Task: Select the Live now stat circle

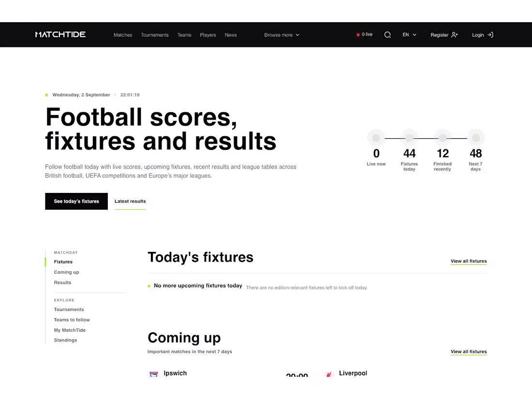Action: [x=376, y=138]
